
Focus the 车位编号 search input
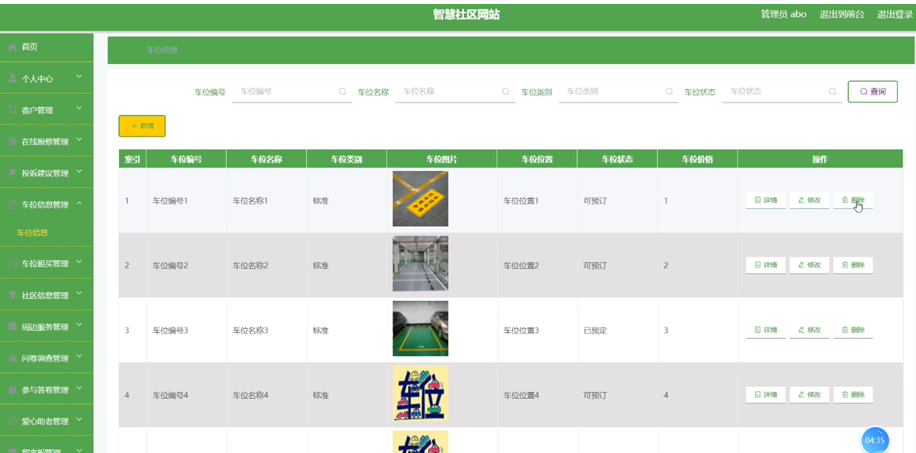(292, 92)
